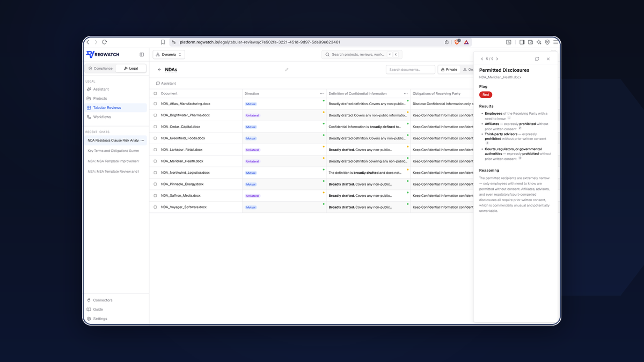This screenshot has width=644, height=362.
Task: Open the NDA Residuals Clause Risk chat
Action: (113, 141)
